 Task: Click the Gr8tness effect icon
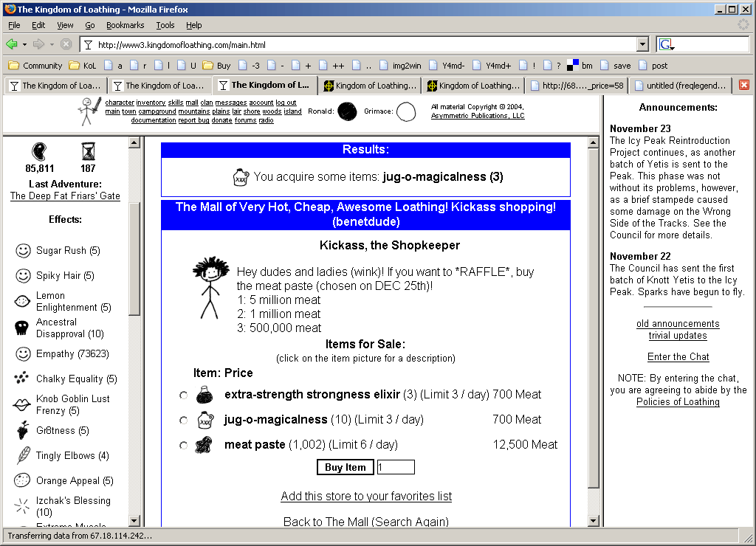(23, 430)
